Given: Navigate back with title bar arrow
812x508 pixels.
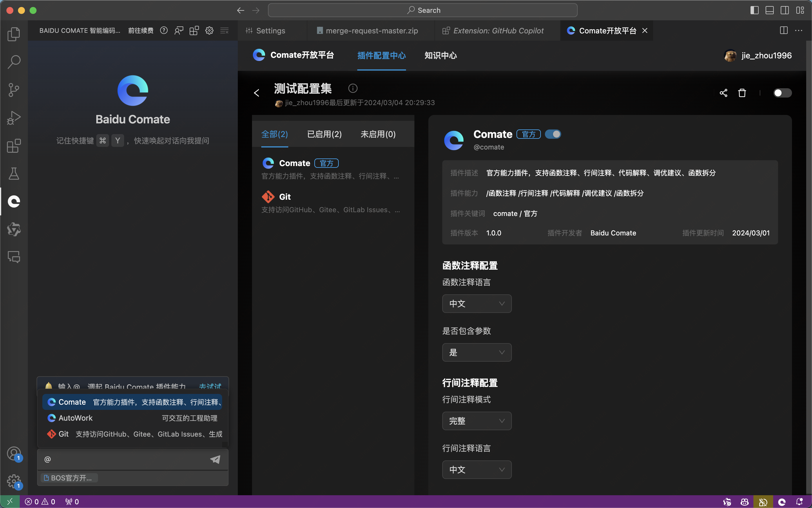Looking at the screenshot, I should (241, 10).
